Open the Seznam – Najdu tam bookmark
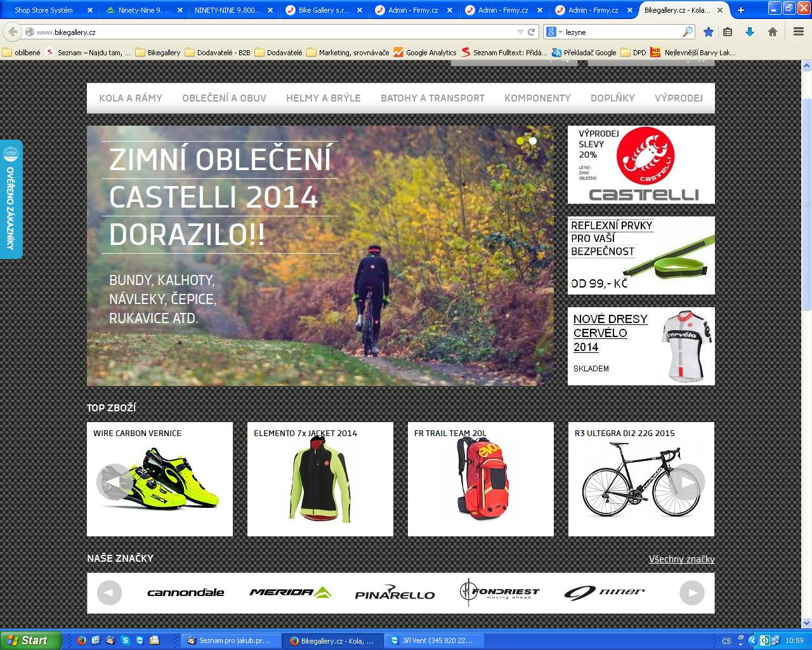 [88, 53]
